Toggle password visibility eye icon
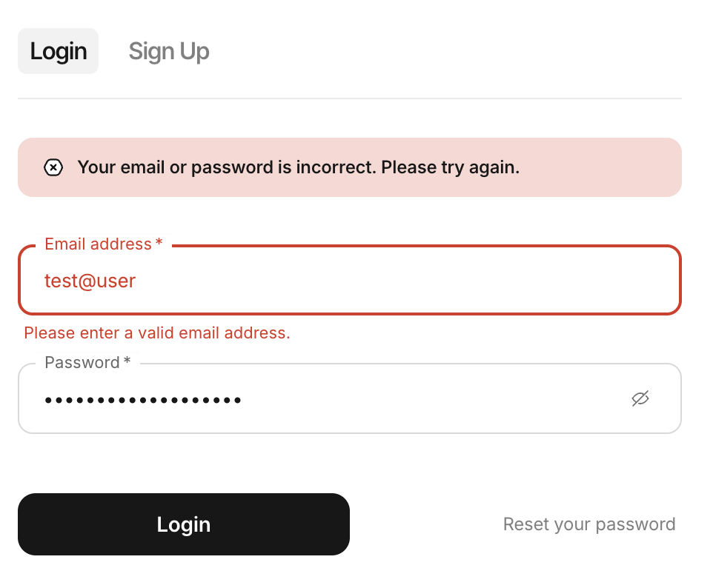The image size is (713, 588). (640, 398)
